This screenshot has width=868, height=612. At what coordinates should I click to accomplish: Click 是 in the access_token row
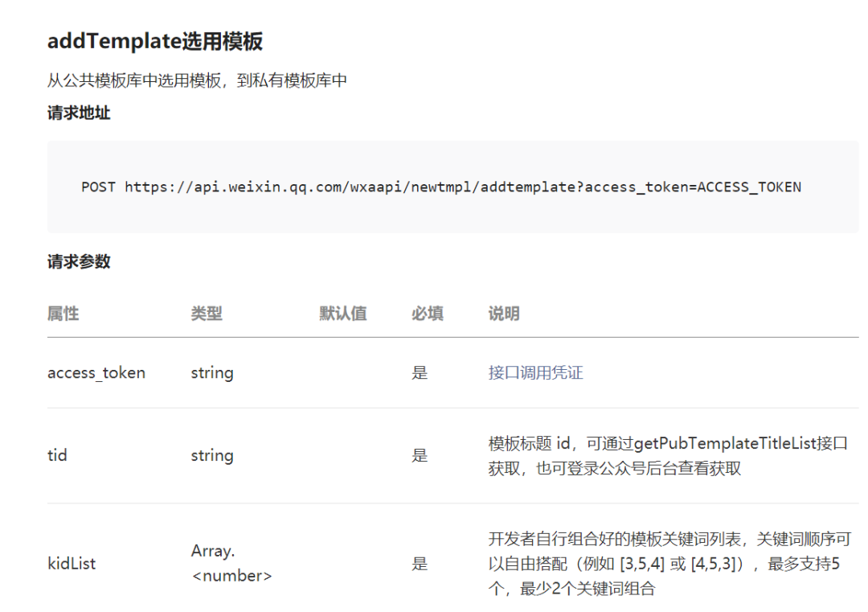point(420,372)
